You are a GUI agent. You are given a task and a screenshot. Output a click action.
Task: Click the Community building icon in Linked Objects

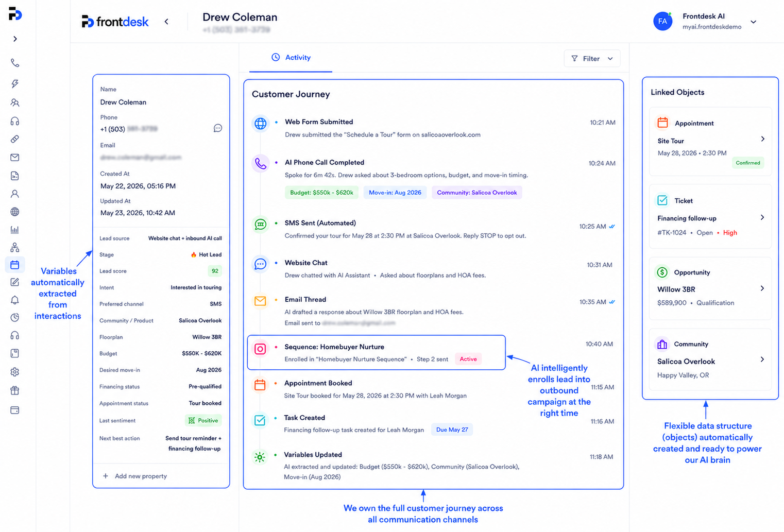click(662, 344)
